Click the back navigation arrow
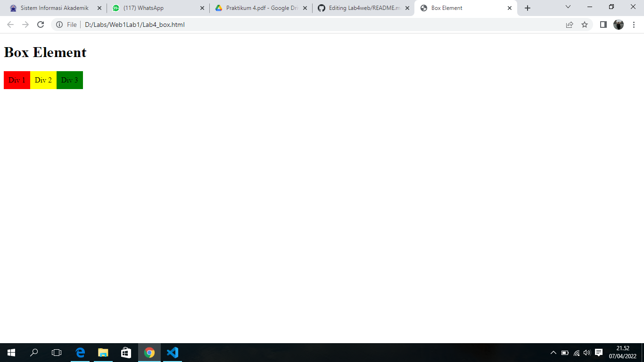 [x=9, y=25]
